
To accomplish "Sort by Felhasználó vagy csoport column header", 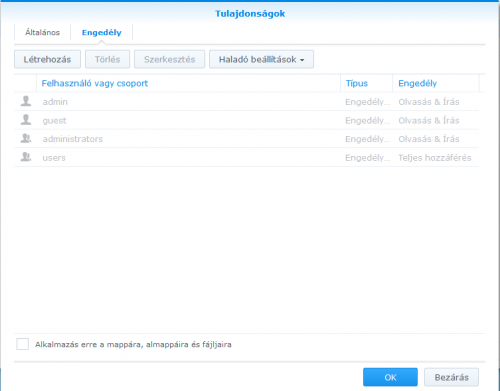I will click(188, 83).
